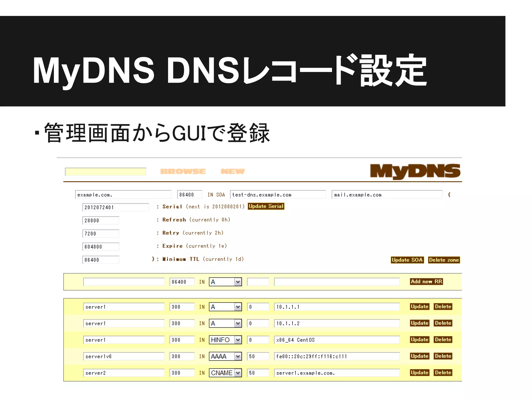Update the HINFO record
532x399 pixels.
click(x=420, y=340)
